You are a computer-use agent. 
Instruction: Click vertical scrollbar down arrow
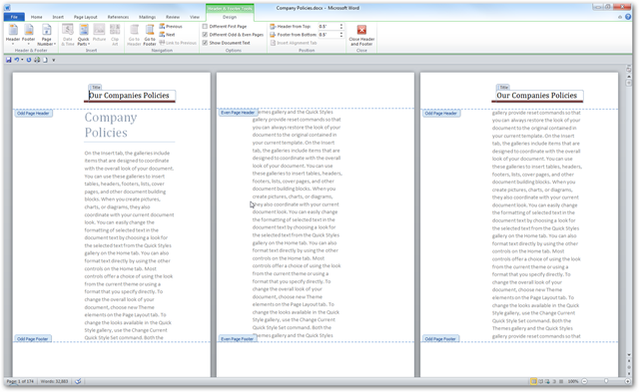(x=629, y=356)
